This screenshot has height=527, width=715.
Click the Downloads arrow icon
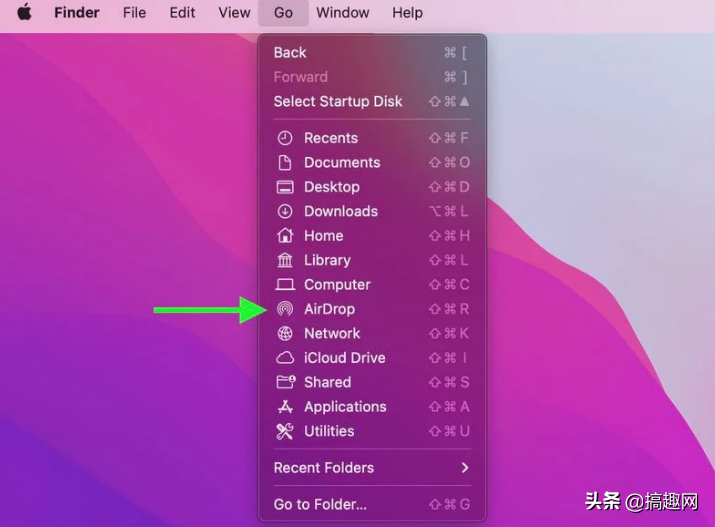[285, 212]
